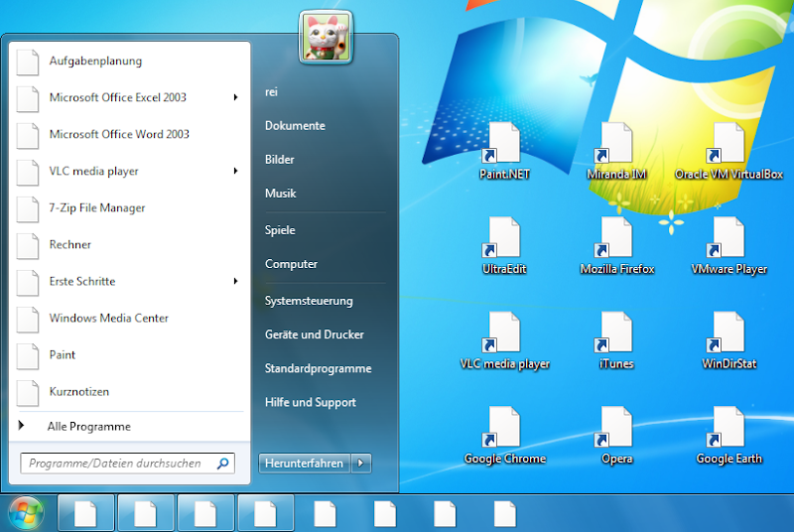This screenshot has height=532, width=794.
Task: Launch Microsoft Office Word 2003
Action: [130, 135]
